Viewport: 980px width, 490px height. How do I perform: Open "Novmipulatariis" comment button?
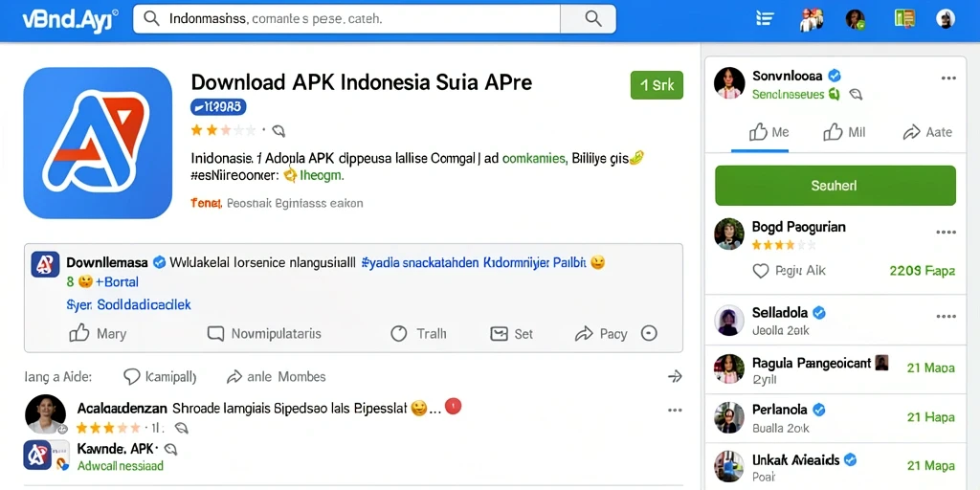[x=264, y=333]
